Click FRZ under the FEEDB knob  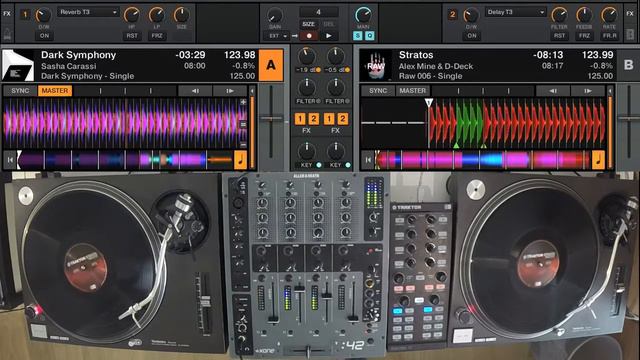(x=584, y=36)
